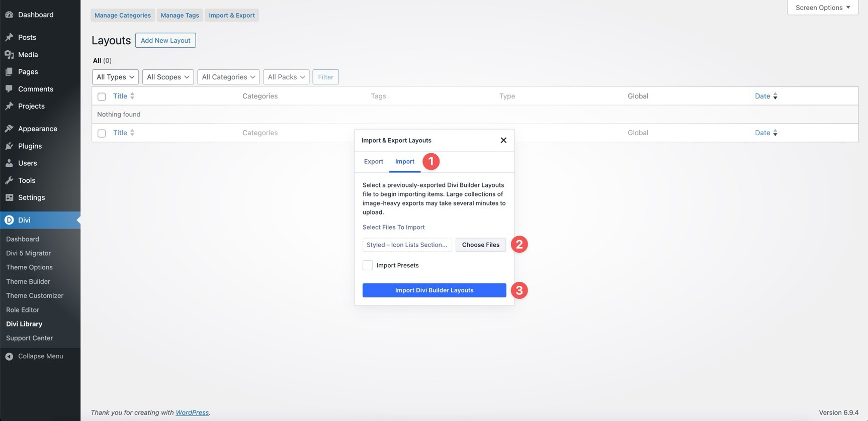Switch to the Export tab
The height and width of the screenshot is (421, 868).
374,161
